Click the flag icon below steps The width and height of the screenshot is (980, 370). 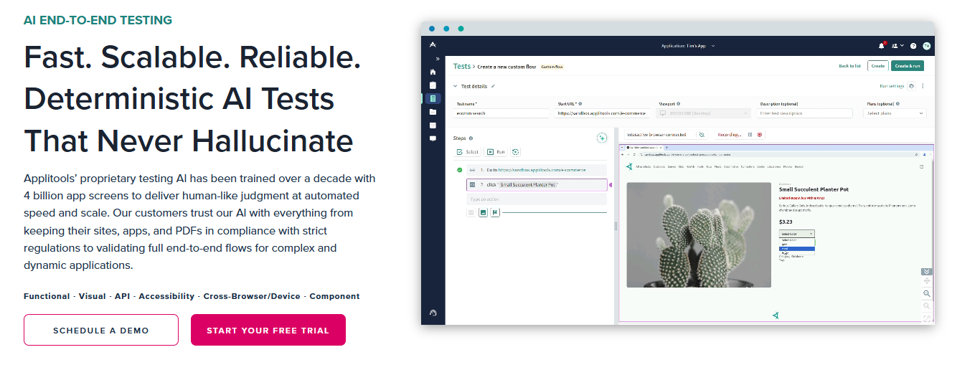[x=495, y=212]
